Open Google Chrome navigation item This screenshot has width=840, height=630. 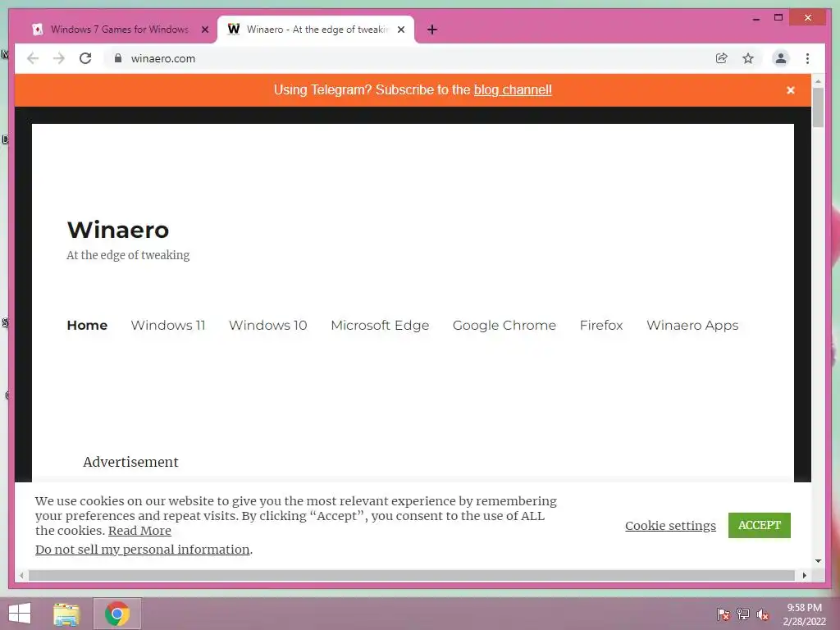coord(504,325)
